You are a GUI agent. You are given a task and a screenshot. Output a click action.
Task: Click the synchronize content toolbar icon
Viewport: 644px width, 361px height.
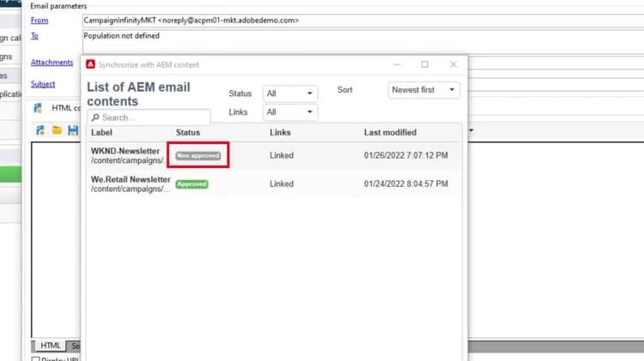(40, 130)
